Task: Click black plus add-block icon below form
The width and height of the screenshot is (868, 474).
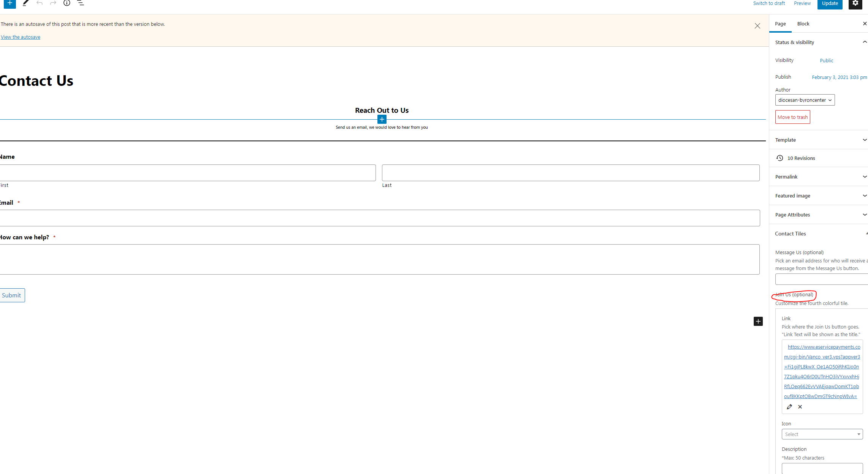Action: (x=758, y=321)
